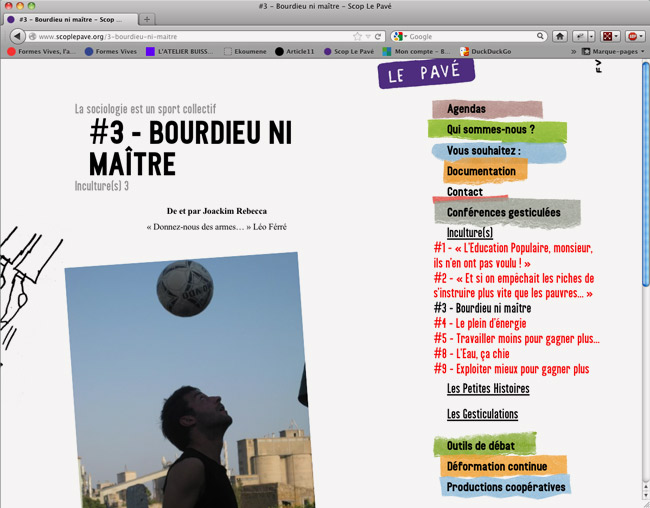Click the Le Pavé purple logo

(x=426, y=73)
